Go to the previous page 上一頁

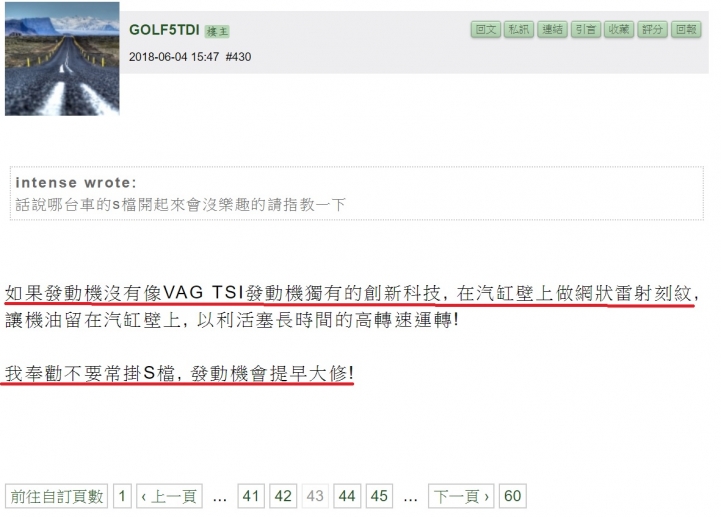[169, 496]
